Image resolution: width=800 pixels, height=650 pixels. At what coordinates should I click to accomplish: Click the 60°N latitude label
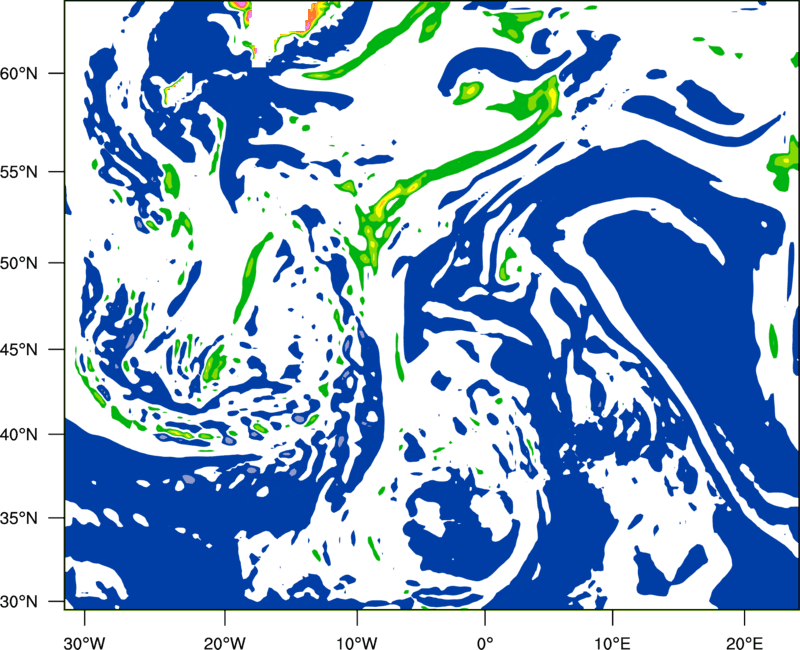(x=19, y=73)
